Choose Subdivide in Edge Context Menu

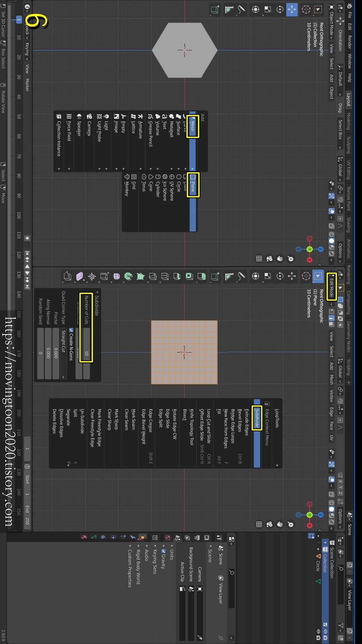point(257,433)
